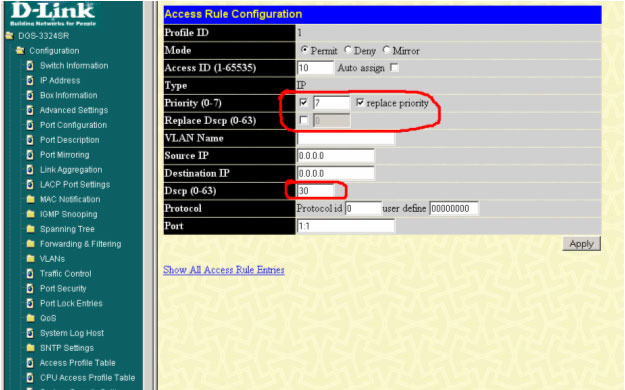Collapse the Configuration folder label
625x390 pixels.
pyautogui.click(x=54, y=51)
